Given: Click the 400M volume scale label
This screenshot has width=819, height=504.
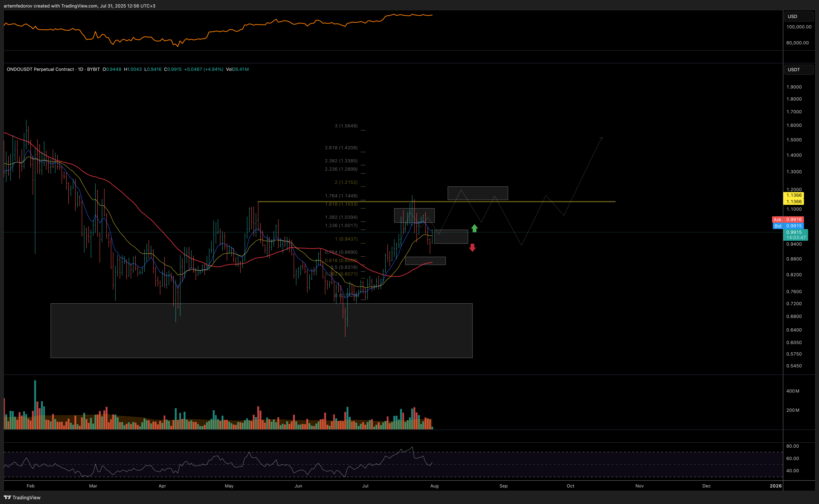Looking at the screenshot, I should coord(793,391).
